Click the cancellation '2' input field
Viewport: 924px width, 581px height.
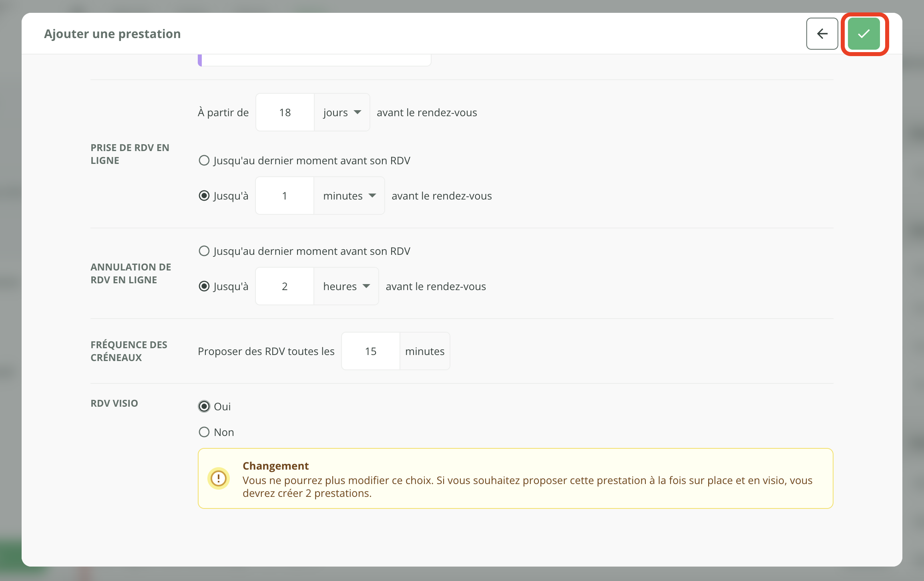pos(285,286)
